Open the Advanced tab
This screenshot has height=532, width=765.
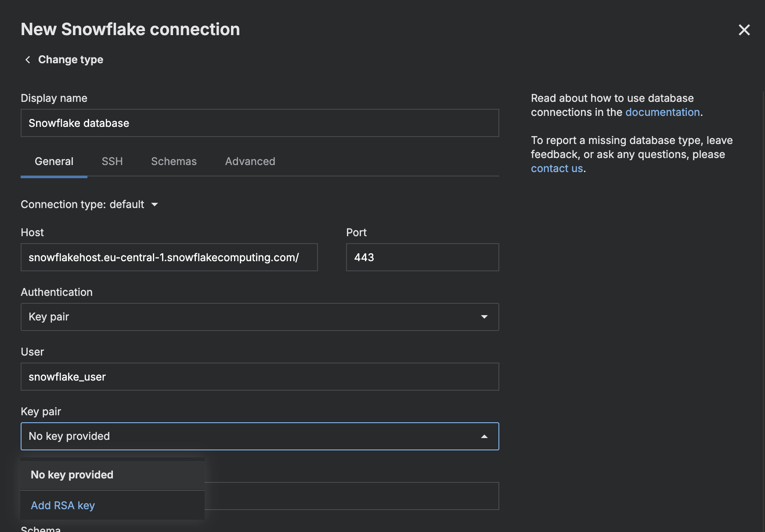coord(249,161)
